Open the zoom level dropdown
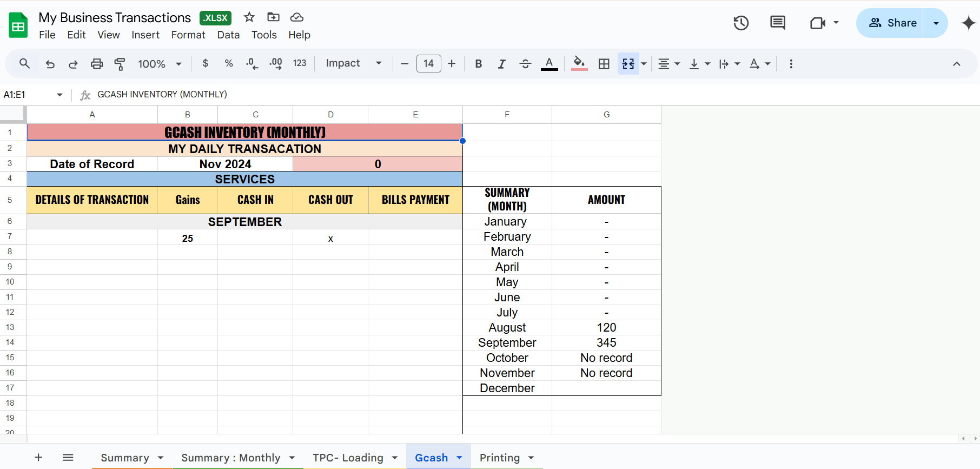This screenshot has width=980, height=469. (160, 64)
